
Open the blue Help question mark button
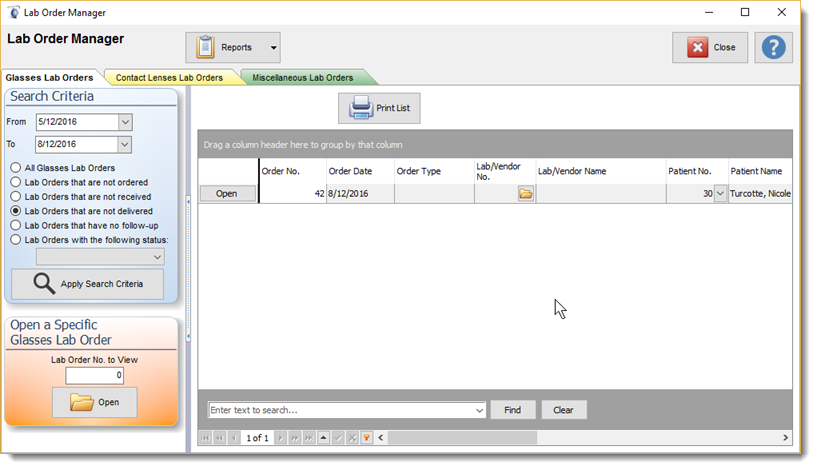pyautogui.click(x=773, y=47)
